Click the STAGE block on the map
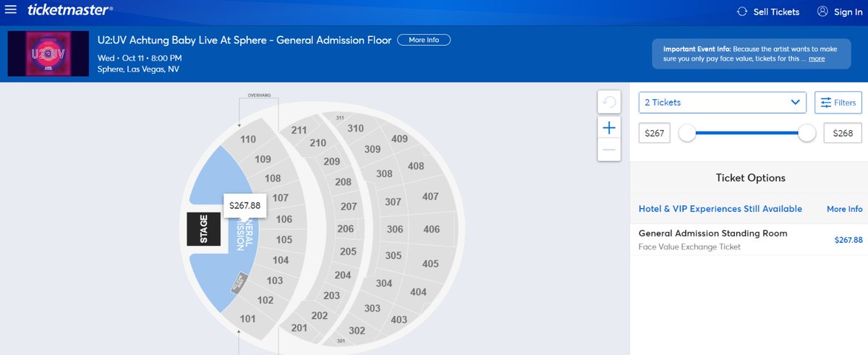 point(203,229)
